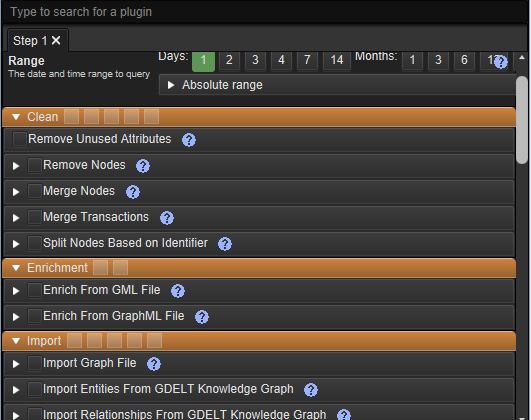This screenshot has width=531, height=420.
Task: Expand Enrich From GraphML File parameters
Action: [16, 317]
